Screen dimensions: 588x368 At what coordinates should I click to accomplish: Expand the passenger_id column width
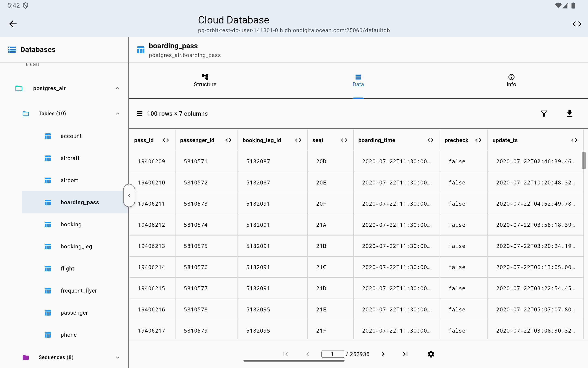pyautogui.click(x=228, y=140)
